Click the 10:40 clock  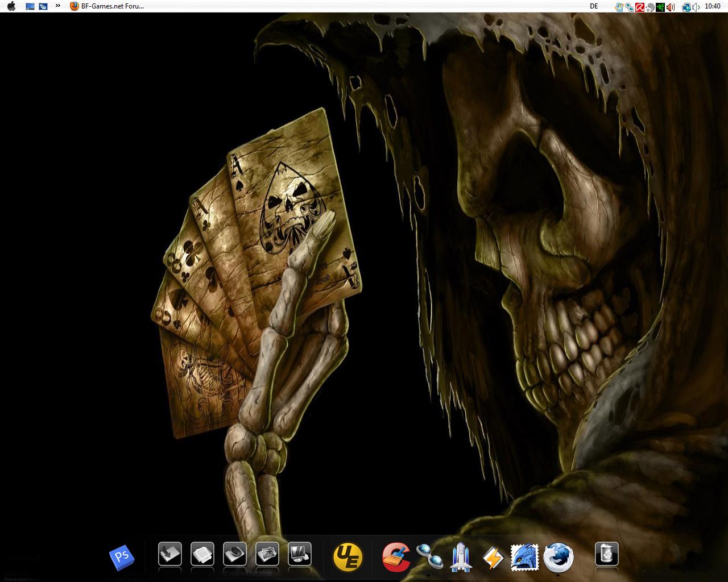click(713, 6)
